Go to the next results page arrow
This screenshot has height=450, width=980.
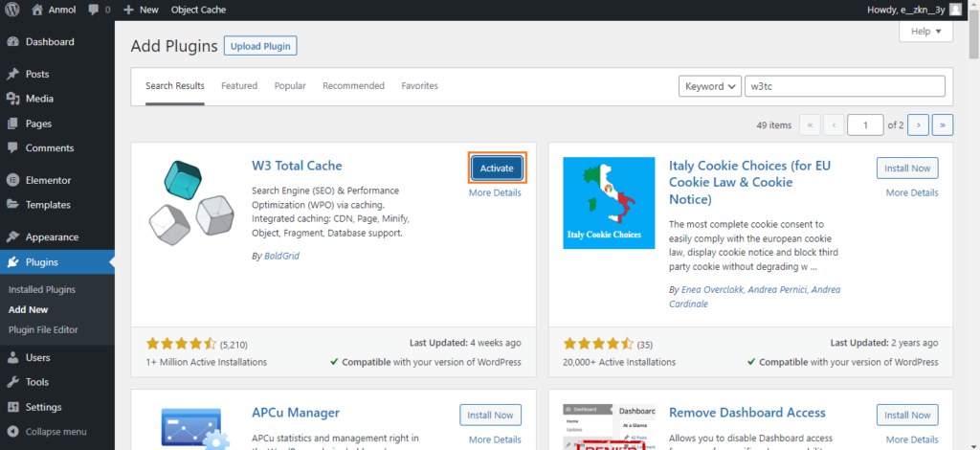click(918, 125)
